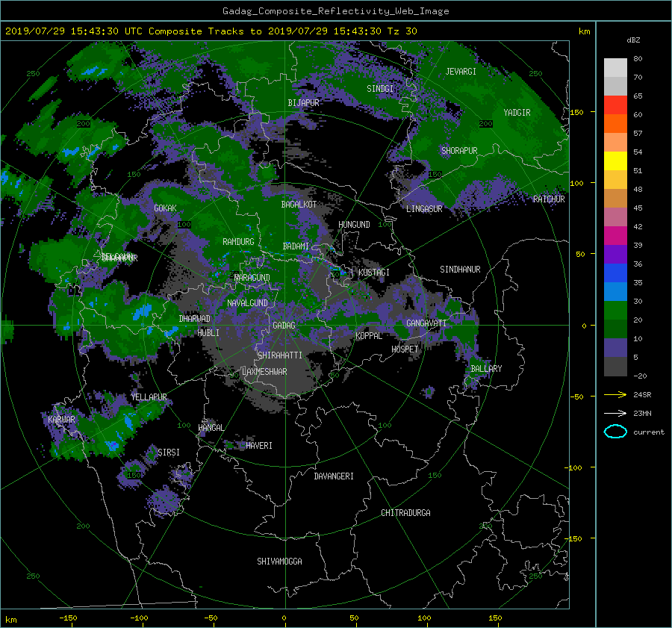Click the -150 tick on bottom axis
The image size is (672, 628).
(x=68, y=618)
